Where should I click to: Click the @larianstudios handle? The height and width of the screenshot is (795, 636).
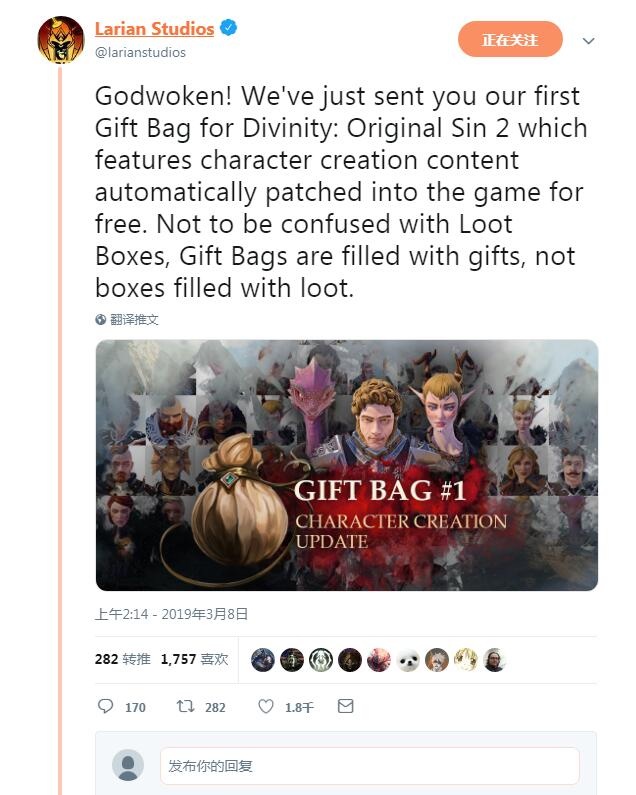pos(140,52)
